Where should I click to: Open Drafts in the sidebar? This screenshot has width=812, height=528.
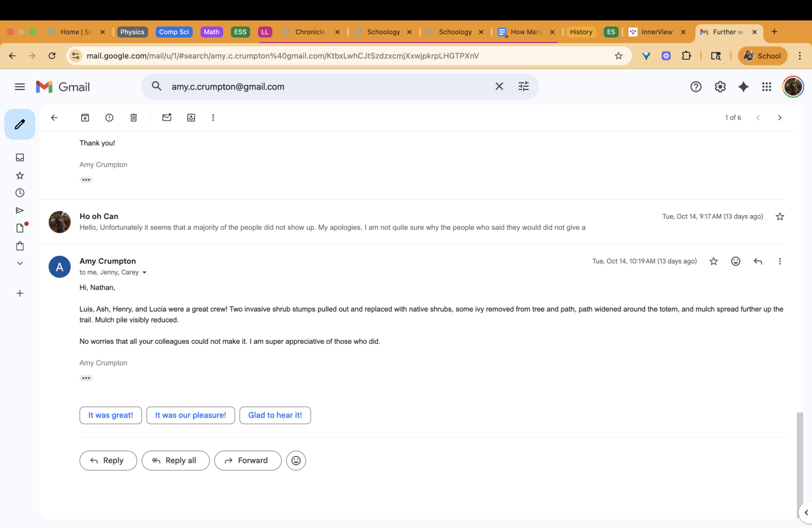coord(20,228)
